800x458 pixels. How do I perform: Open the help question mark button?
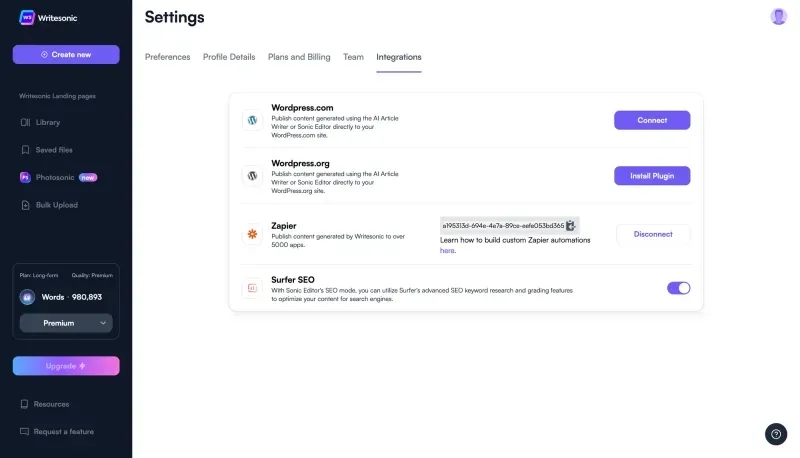click(776, 434)
